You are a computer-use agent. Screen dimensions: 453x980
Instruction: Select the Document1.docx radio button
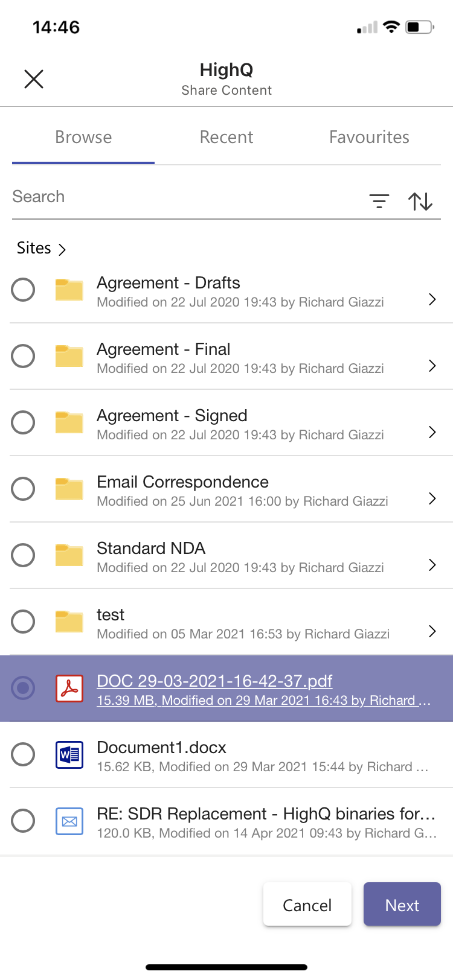point(23,754)
